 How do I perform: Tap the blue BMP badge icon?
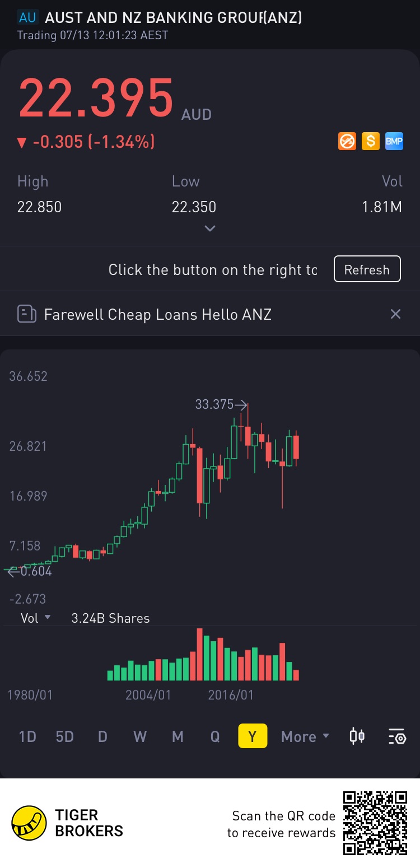coord(394,141)
